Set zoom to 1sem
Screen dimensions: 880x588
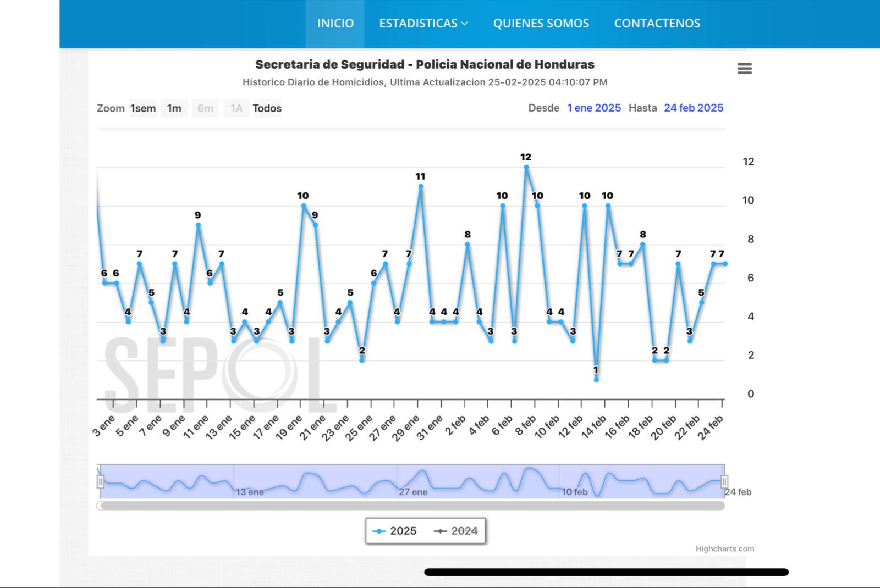143,108
